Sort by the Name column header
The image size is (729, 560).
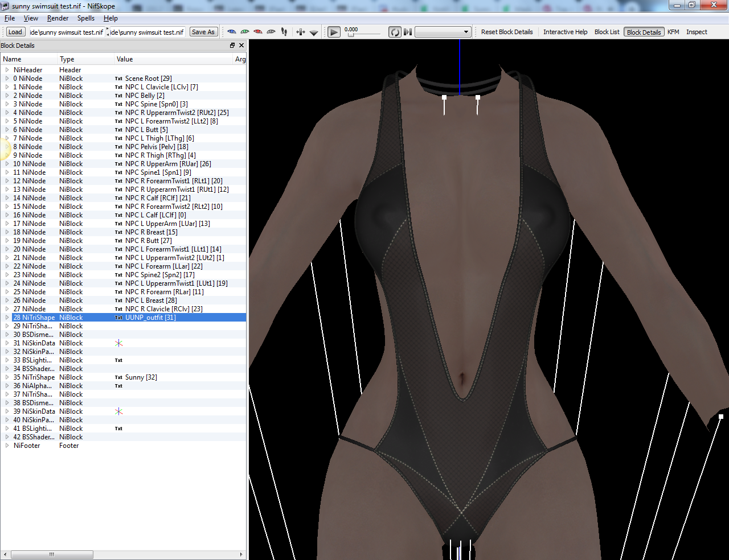[x=28, y=59]
